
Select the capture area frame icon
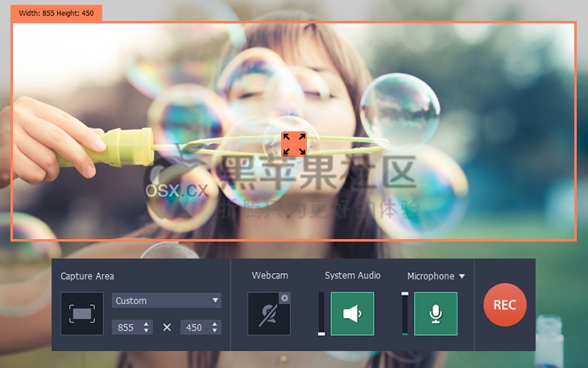[x=82, y=314]
